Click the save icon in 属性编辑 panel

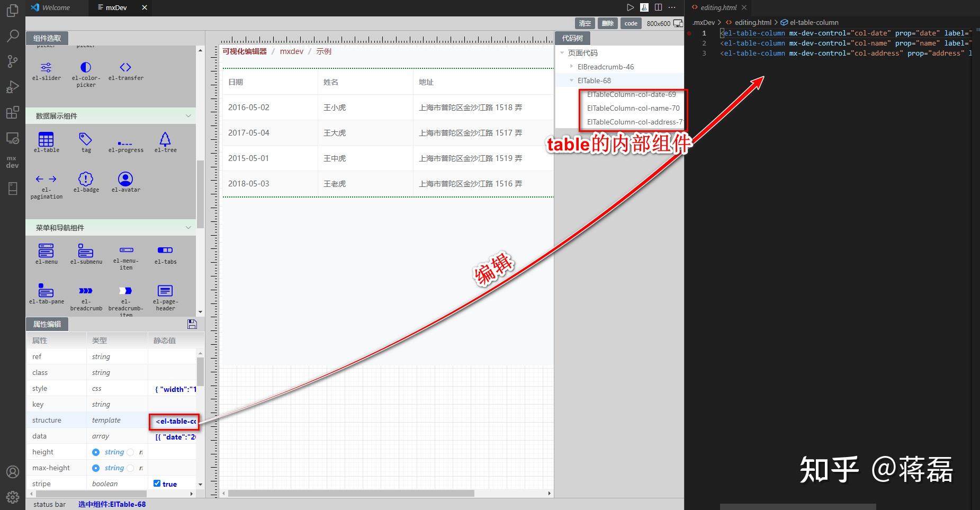click(192, 324)
